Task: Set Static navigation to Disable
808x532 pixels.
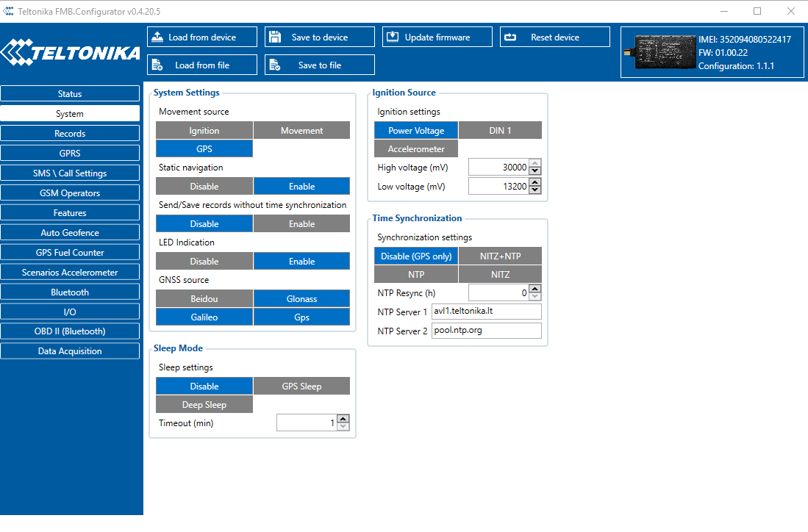Action: click(x=204, y=187)
